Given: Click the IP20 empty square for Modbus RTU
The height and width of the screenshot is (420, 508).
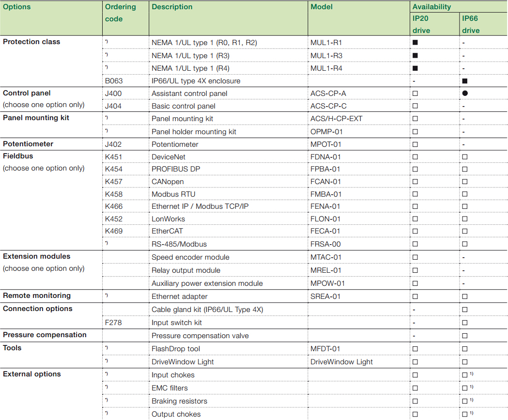Looking at the screenshot, I should pos(415,194).
